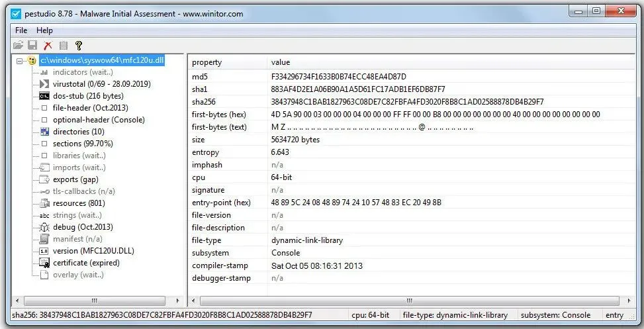Collapse the mfc120u.dll root tree node

(x=19, y=61)
